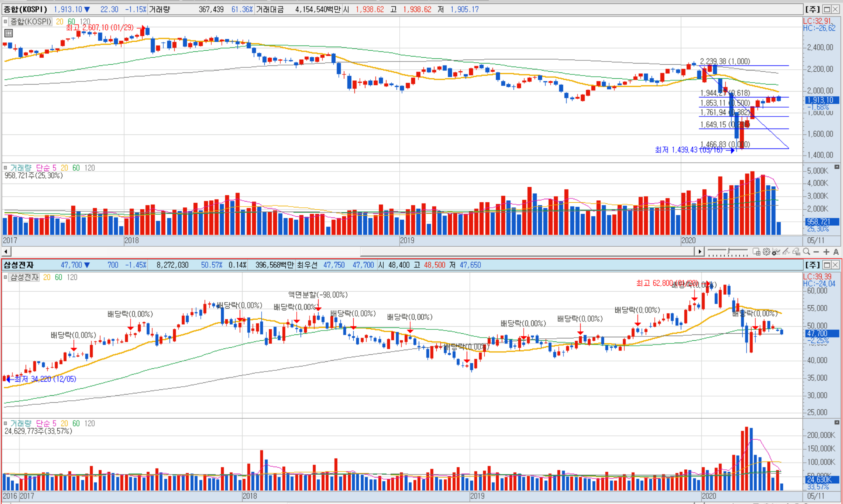Image resolution: width=843 pixels, height=504 pixels.
Task: Toggle the square beside KOSPI 거래량 label
Action: [5, 168]
